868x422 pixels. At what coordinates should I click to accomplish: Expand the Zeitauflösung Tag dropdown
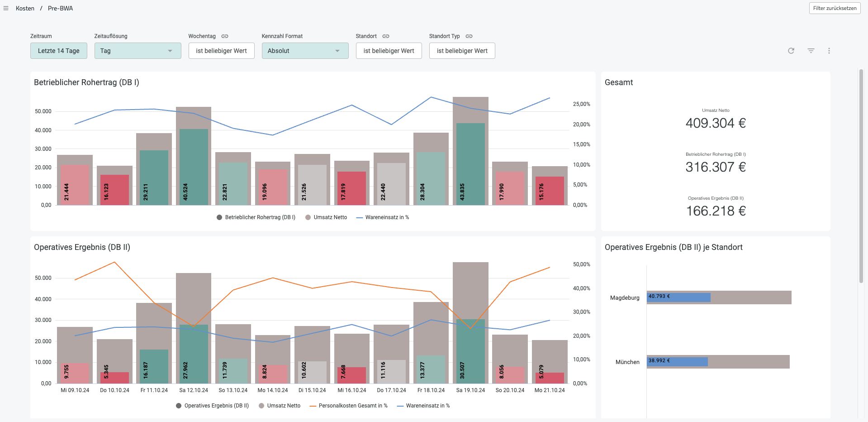click(x=138, y=51)
